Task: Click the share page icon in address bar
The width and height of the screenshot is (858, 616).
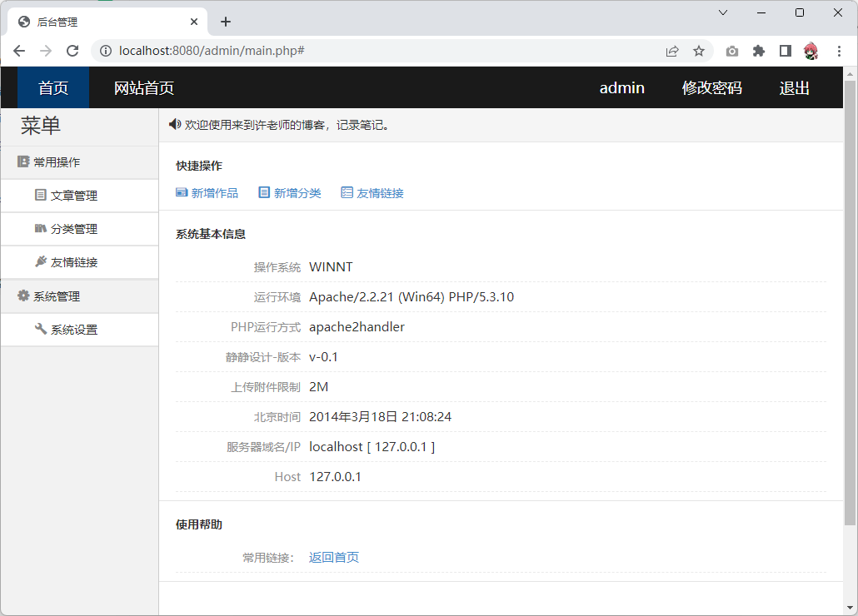Action: pyautogui.click(x=672, y=51)
